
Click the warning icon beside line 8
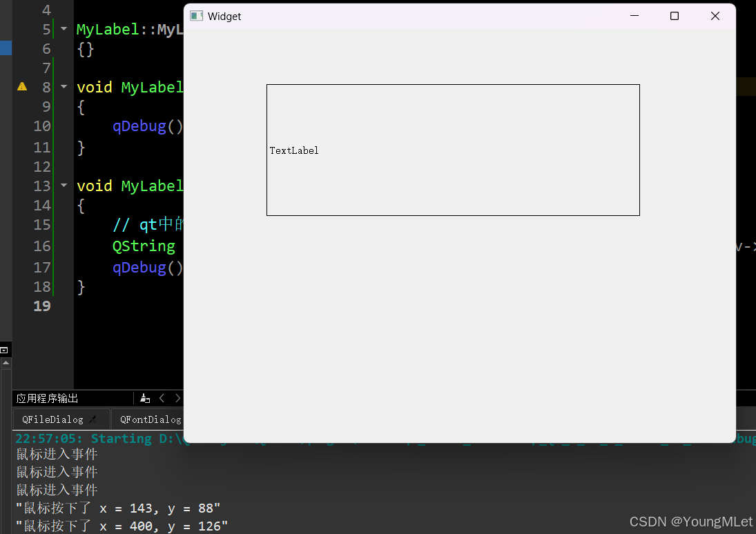point(22,87)
